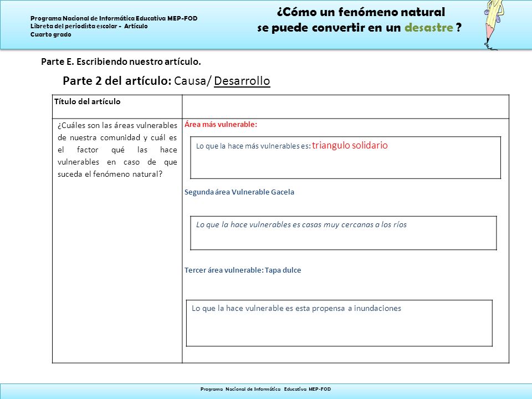Click the 'propensa a inundaciones' text box
This screenshot has width=532, height=399.
point(339,323)
